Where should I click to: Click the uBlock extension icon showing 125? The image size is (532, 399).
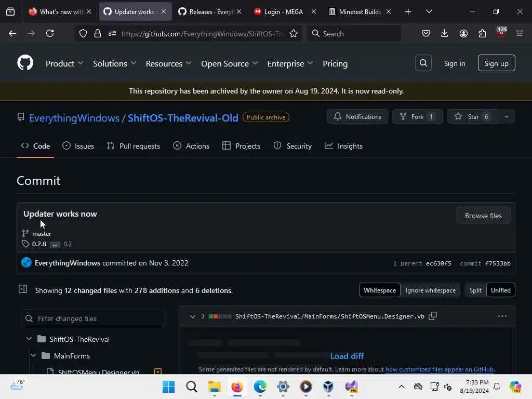click(x=501, y=33)
